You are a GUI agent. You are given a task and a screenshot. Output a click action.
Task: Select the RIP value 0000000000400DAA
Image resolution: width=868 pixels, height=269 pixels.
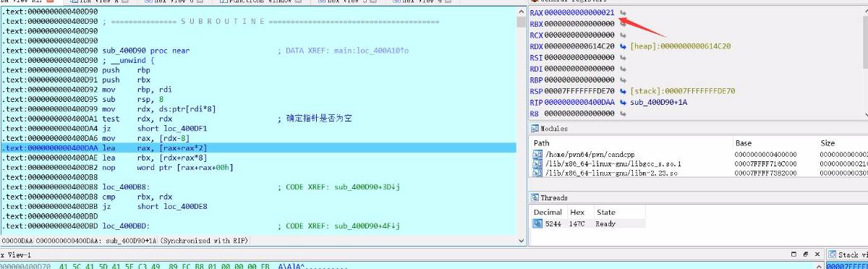click(579, 102)
